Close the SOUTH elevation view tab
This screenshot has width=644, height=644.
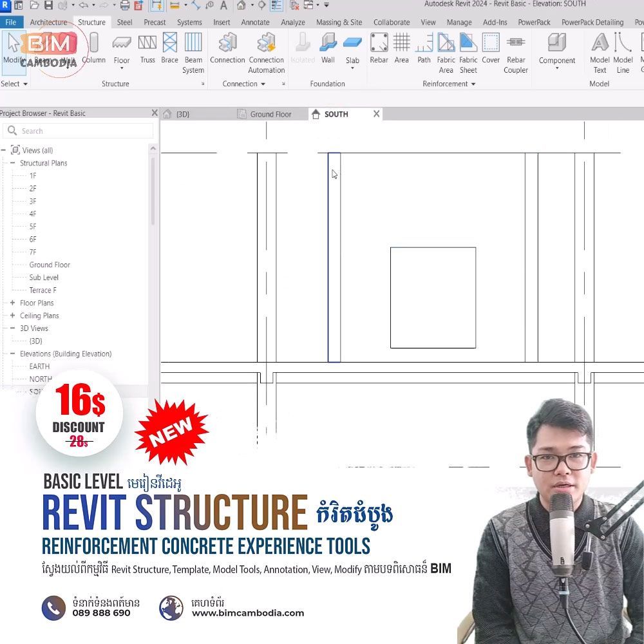pyautogui.click(x=377, y=114)
